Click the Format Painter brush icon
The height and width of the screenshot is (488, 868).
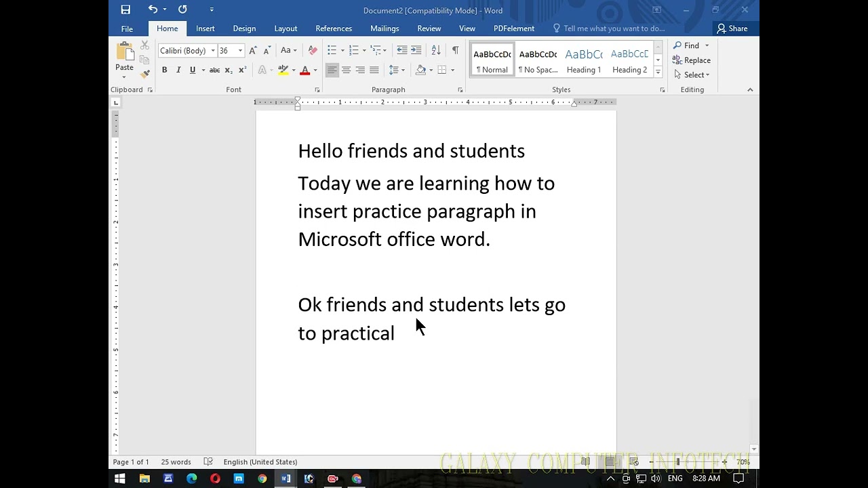pos(145,74)
